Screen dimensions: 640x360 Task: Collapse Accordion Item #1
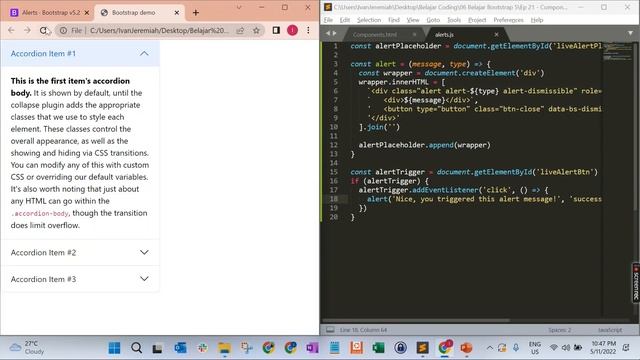(x=80, y=53)
